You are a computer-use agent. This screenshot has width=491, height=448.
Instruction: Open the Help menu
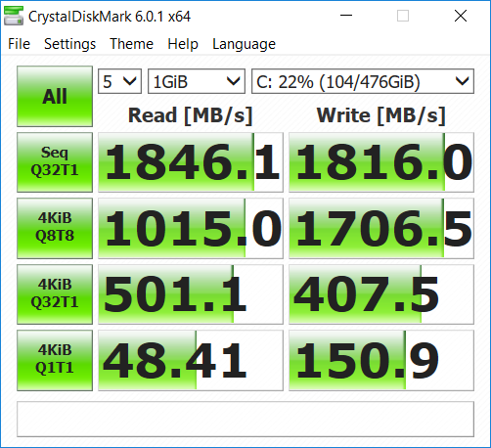click(x=183, y=44)
